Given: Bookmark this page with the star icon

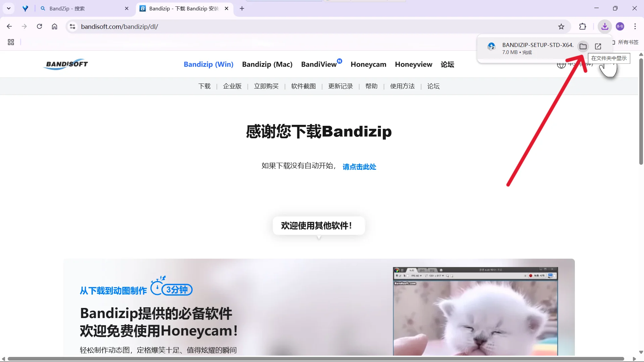Looking at the screenshot, I should tap(561, 27).
